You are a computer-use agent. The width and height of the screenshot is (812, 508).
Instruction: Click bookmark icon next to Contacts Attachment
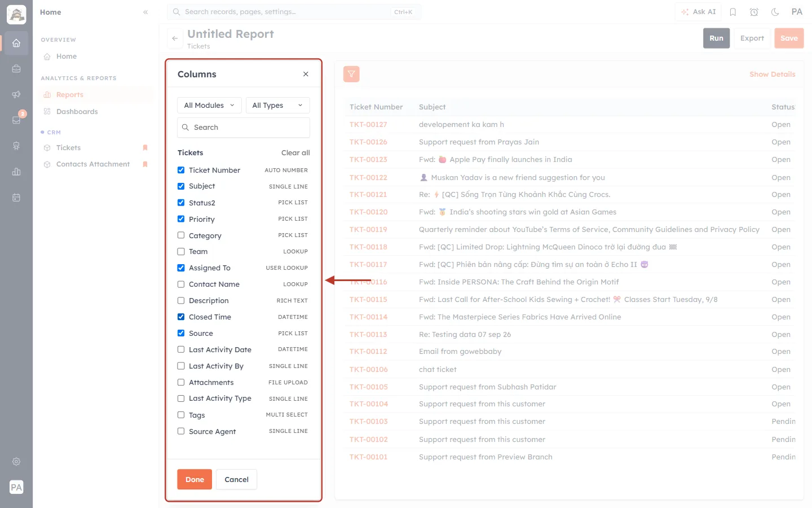[145, 164]
